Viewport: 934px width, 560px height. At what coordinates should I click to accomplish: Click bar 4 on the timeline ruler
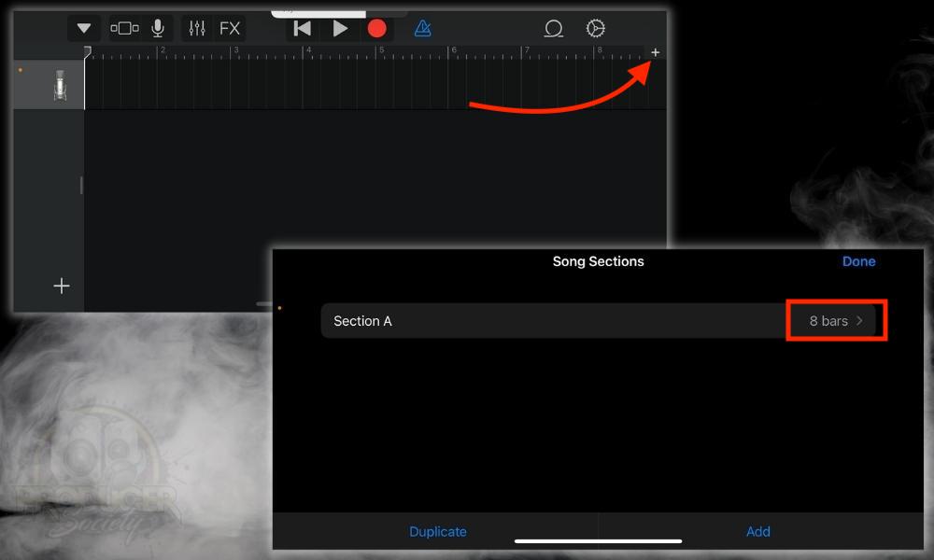308,51
